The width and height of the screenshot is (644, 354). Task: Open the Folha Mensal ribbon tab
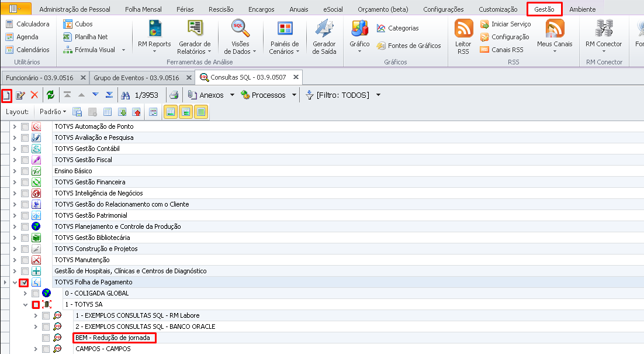tap(143, 9)
